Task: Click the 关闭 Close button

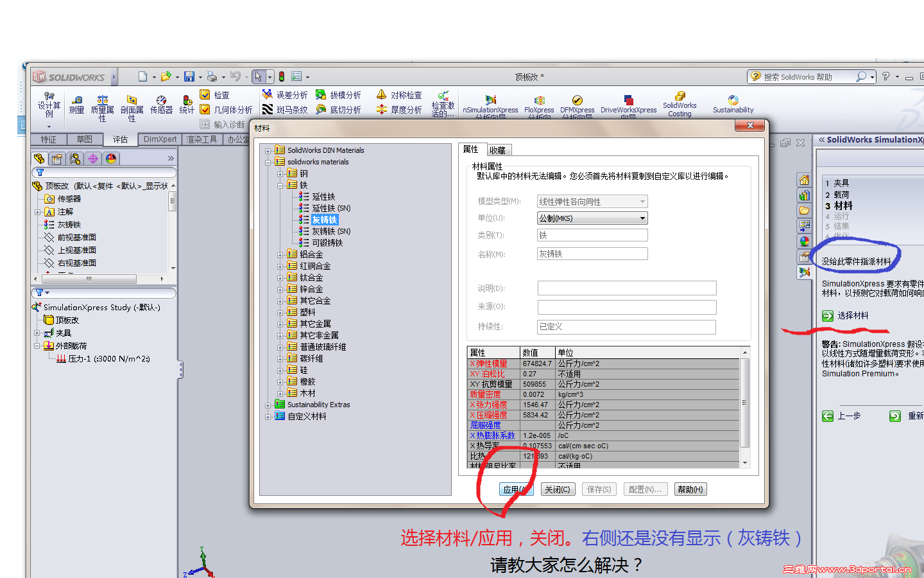Action: pyautogui.click(x=558, y=489)
